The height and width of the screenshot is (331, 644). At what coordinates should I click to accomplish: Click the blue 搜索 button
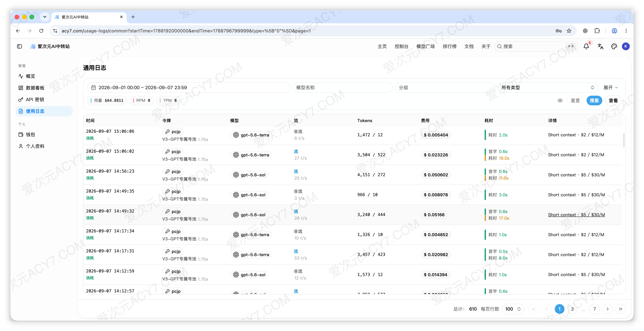coord(594,101)
